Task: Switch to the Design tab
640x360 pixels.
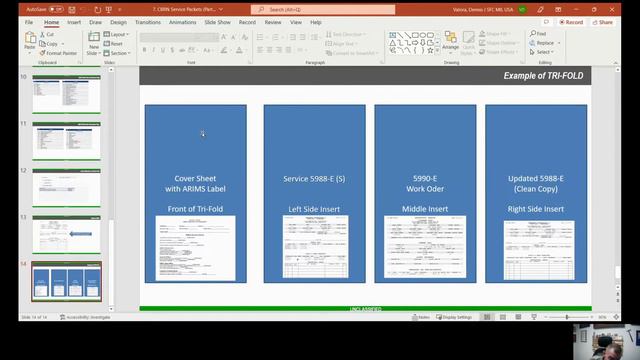Action: pos(118,22)
